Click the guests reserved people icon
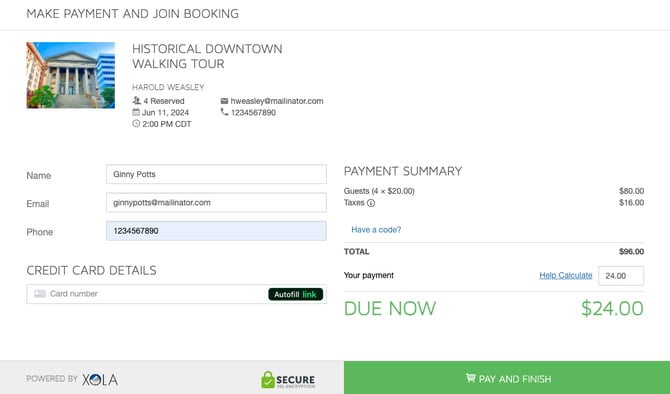Viewport: 670px width, 394px height. 136,101
